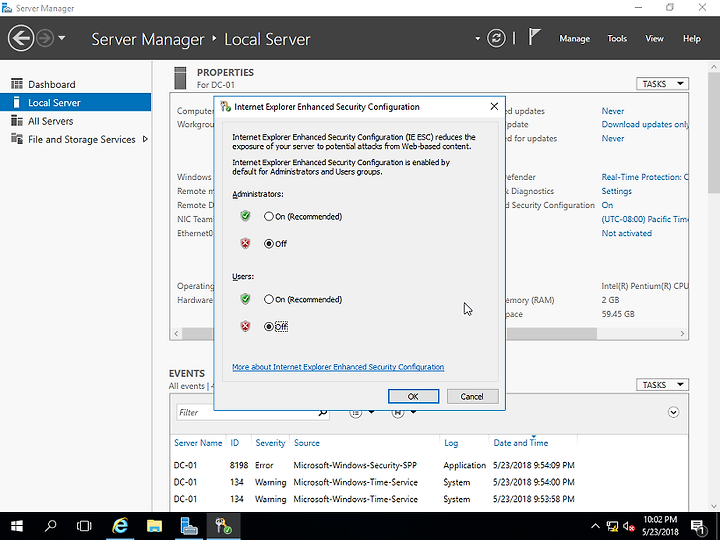Open the Notifications flag icon
720x540 pixels.
(534, 37)
